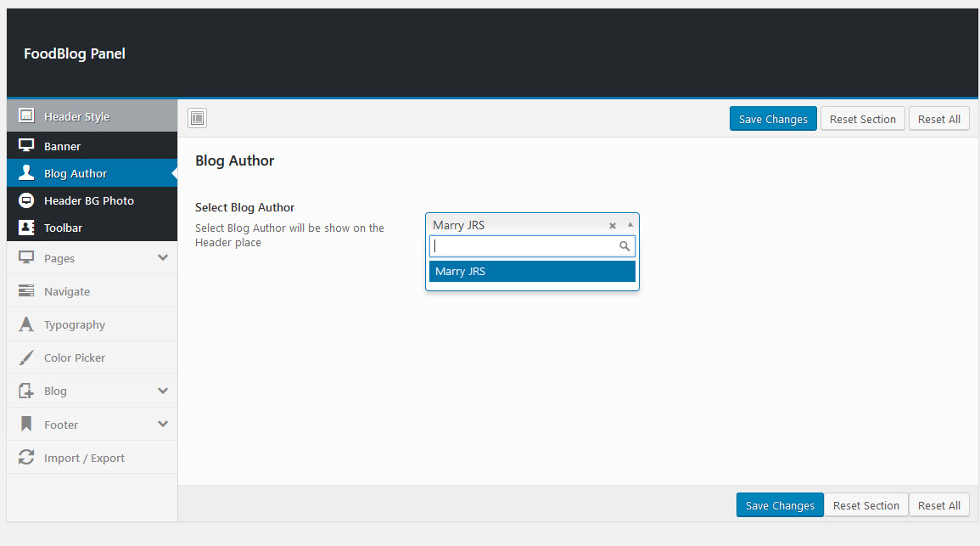980x546 pixels.
Task: Click the 'Header place' description text
Action: (x=228, y=243)
